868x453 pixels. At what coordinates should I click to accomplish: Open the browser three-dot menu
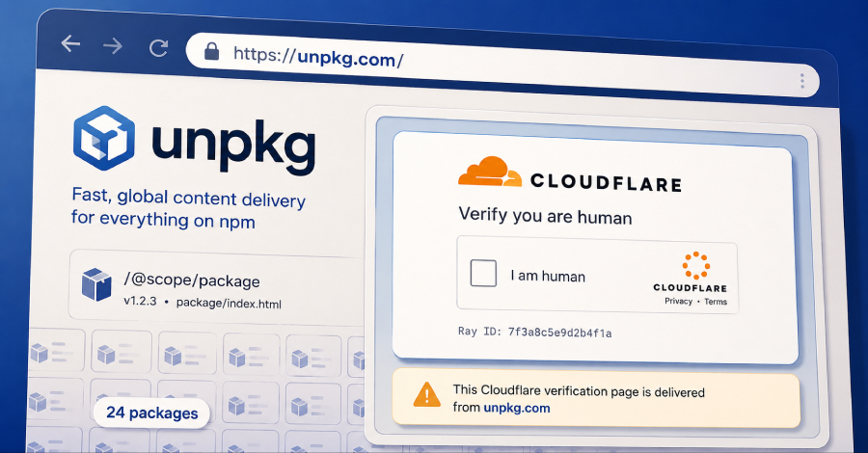tap(802, 81)
